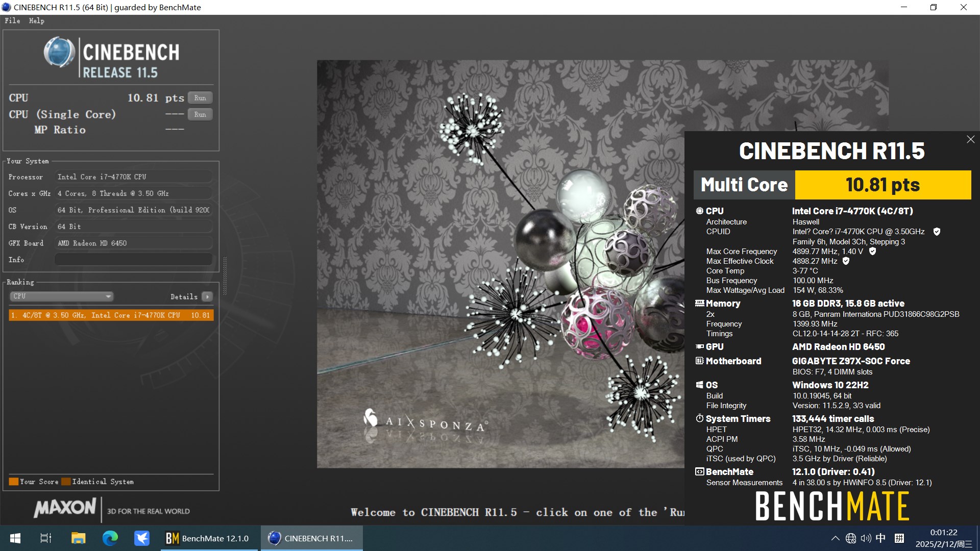This screenshot has width=980, height=551.
Task: Click the 10.81 pts Multi Core score banner
Action: click(x=883, y=185)
